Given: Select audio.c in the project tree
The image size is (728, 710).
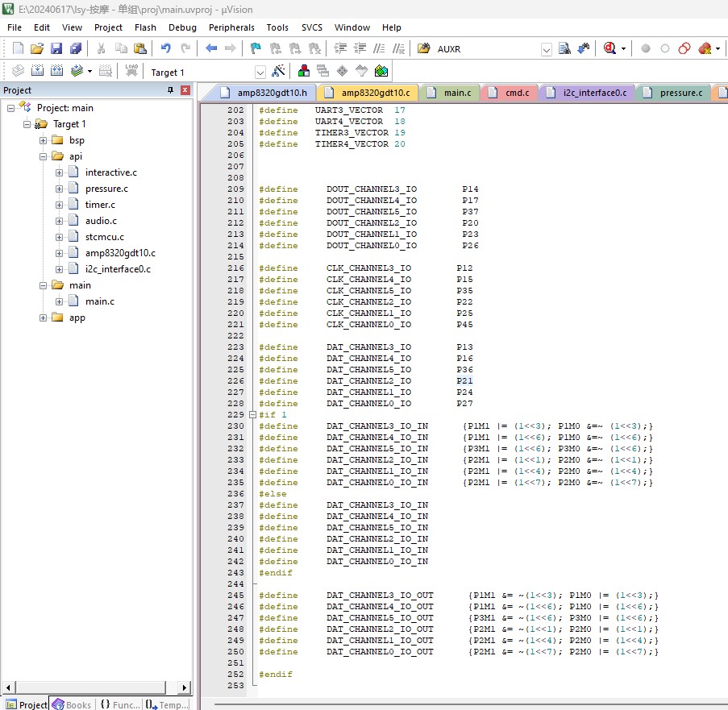Looking at the screenshot, I should 101,221.
